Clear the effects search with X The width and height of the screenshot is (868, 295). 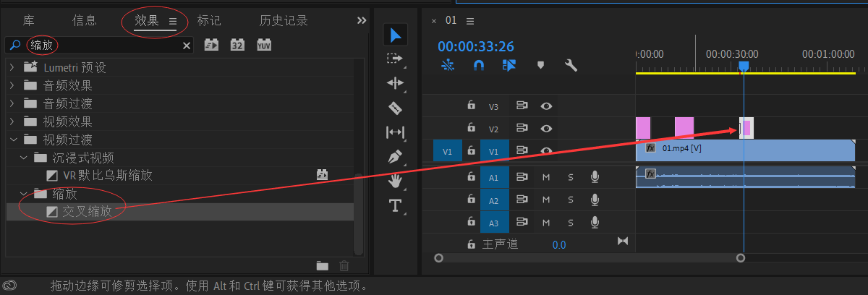coord(187,46)
